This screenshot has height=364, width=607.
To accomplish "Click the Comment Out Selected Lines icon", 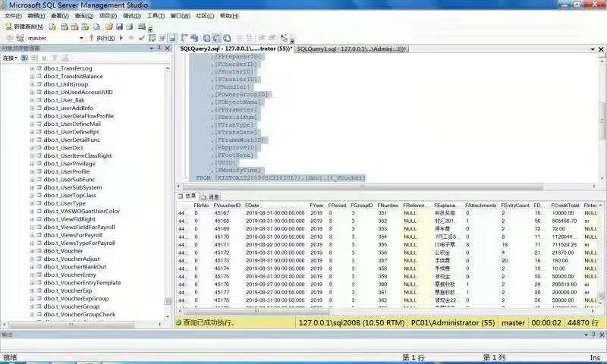I will coord(240,38).
